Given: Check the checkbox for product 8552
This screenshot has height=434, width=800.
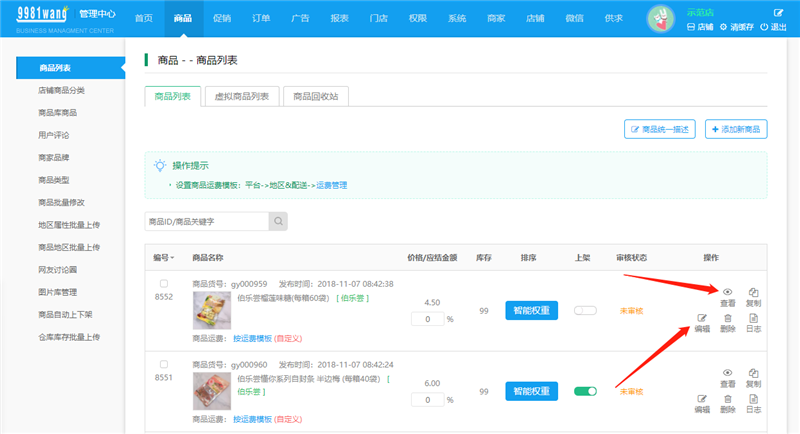Looking at the screenshot, I should [164, 284].
